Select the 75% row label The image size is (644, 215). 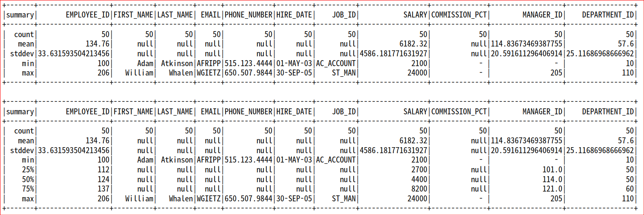click(28, 189)
